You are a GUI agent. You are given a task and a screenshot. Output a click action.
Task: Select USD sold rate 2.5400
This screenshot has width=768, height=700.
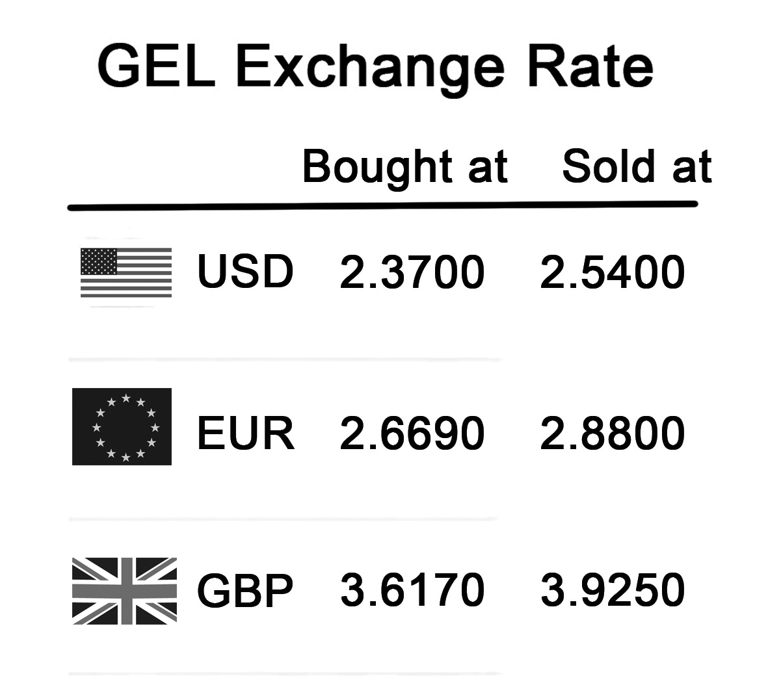[x=612, y=272]
